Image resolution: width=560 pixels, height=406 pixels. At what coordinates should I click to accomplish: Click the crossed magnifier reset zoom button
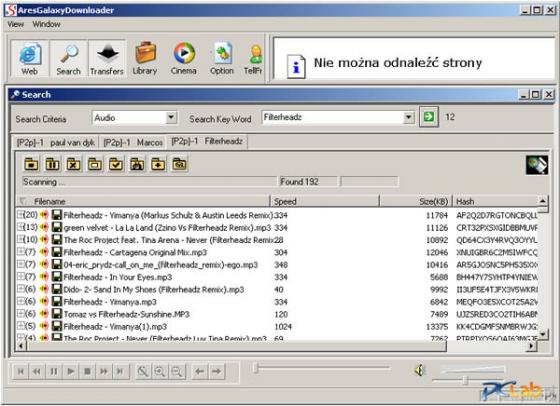pos(143,371)
